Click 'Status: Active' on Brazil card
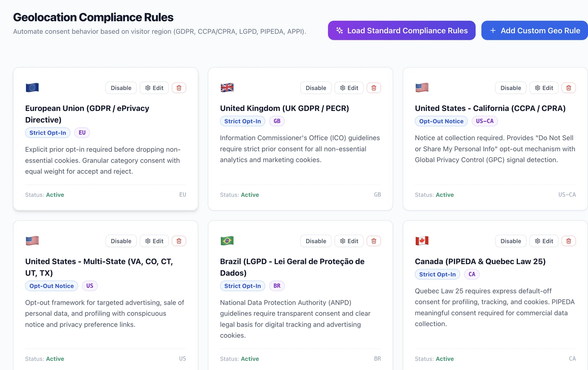The image size is (588, 370). pos(239,359)
